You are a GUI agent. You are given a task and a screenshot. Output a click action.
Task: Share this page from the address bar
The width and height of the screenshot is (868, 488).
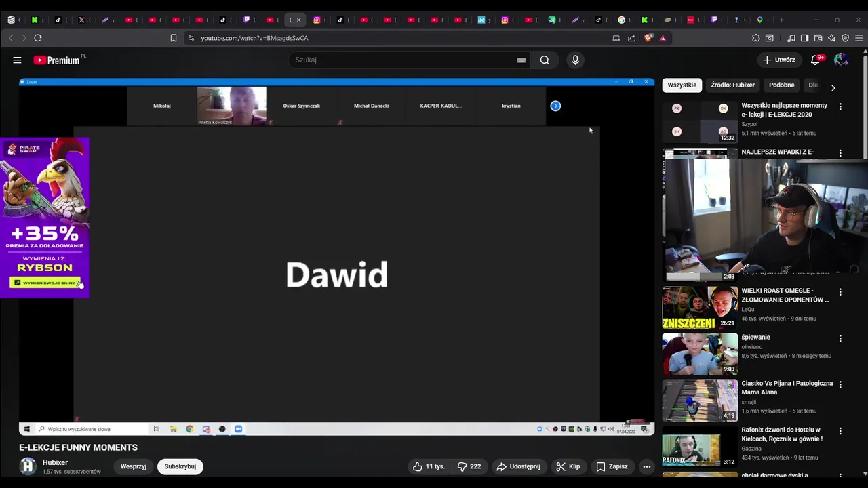pyautogui.click(x=631, y=38)
